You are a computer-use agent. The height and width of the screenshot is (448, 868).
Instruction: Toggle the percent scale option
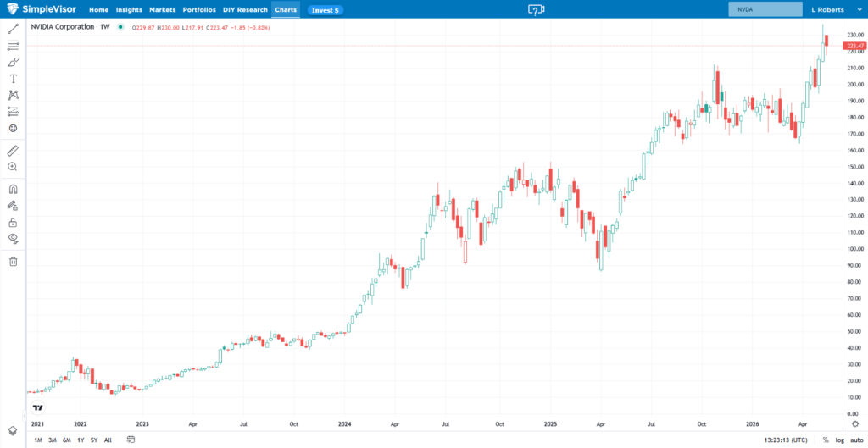(826, 440)
